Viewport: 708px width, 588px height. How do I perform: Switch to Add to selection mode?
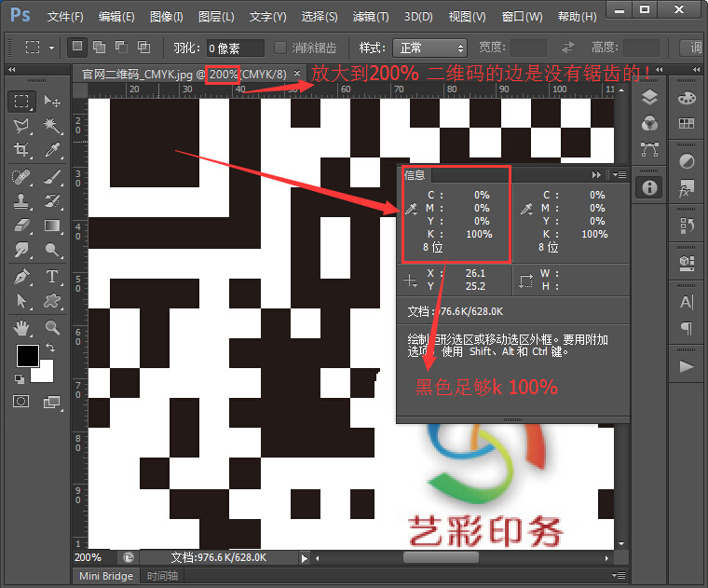(99, 47)
